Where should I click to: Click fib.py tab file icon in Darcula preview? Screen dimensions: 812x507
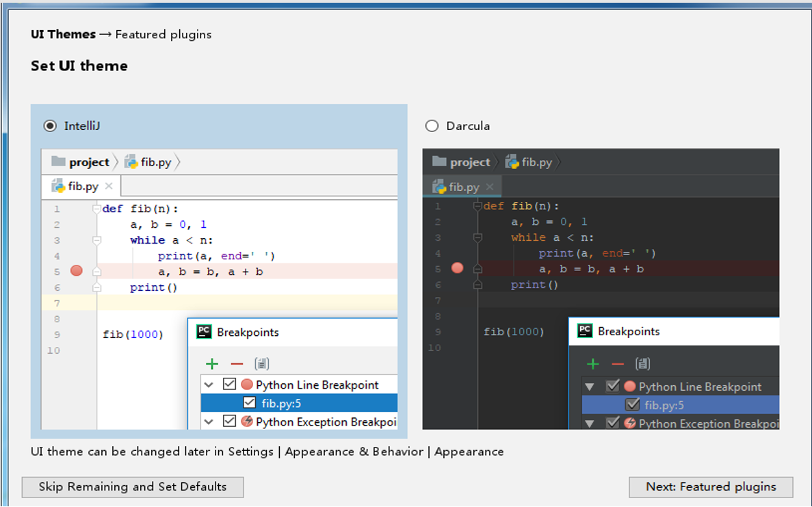(x=439, y=186)
